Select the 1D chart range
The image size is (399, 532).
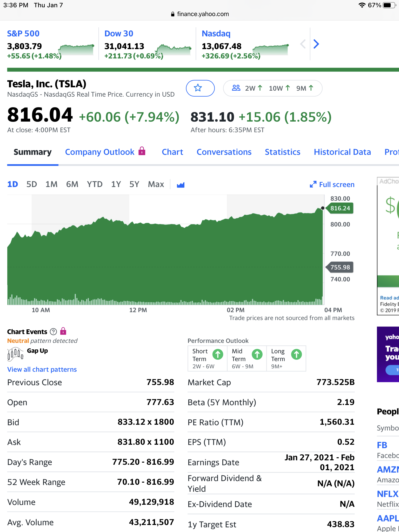(12, 184)
